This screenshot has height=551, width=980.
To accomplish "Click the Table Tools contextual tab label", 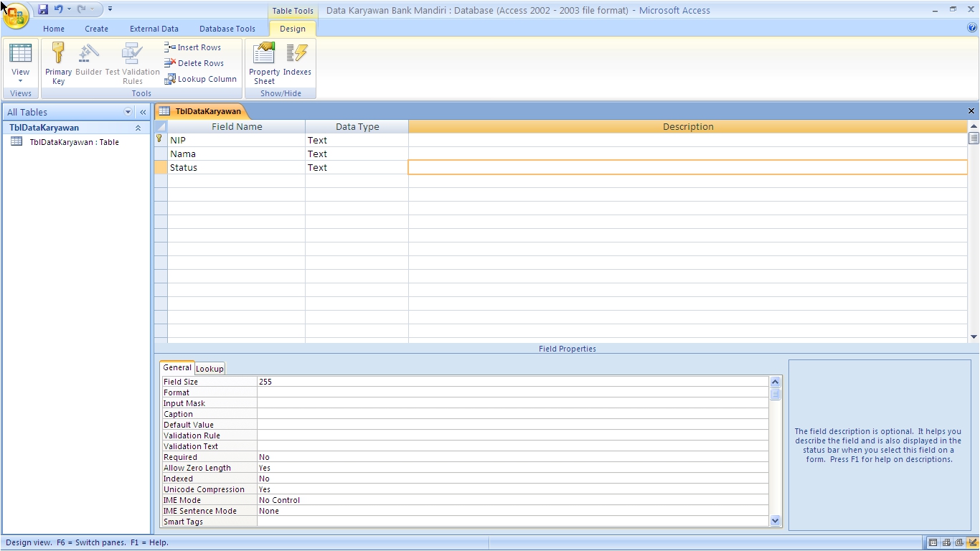I will click(x=293, y=11).
